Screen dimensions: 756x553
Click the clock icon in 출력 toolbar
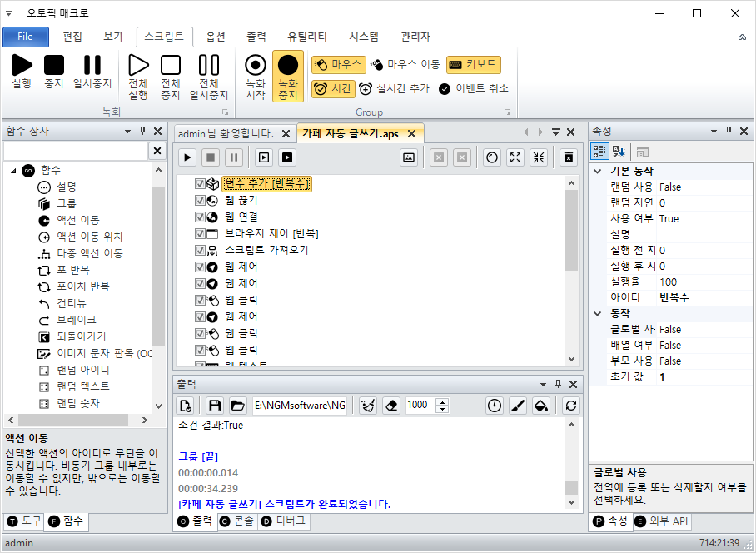tap(495, 406)
